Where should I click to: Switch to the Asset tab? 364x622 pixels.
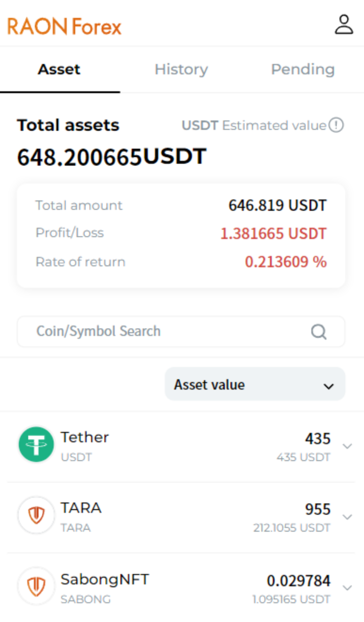click(59, 70)
